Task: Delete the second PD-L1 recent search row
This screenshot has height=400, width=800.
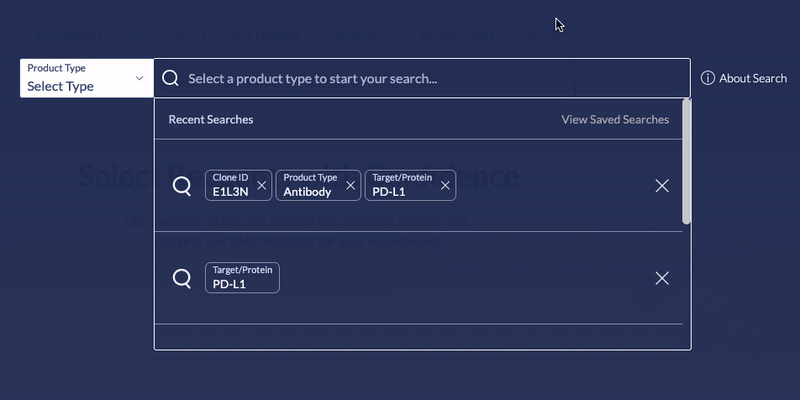Action: (x=662, y=279)
